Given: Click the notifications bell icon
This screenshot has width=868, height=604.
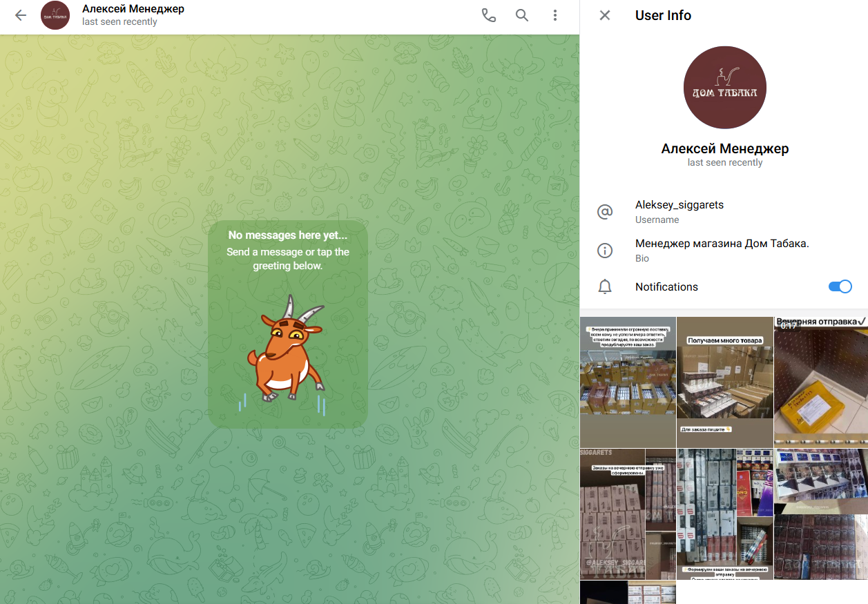Looking at the screenshot, I should (605, 286).
